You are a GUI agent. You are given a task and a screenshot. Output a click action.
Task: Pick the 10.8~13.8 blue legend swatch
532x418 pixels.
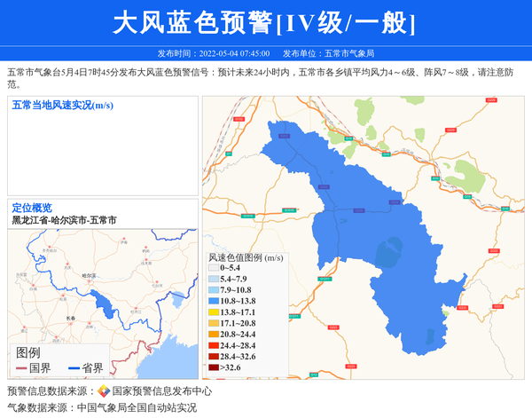click(214, 302)
